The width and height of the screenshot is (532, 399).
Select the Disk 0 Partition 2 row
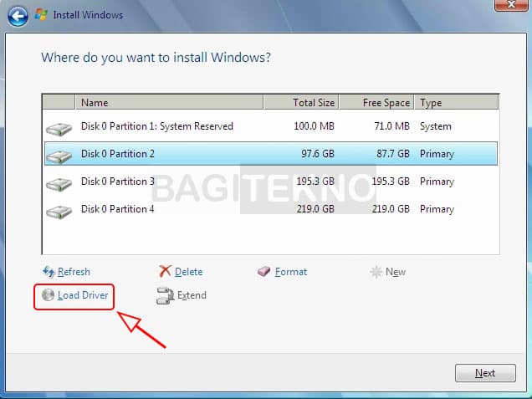tap(271, 154)
